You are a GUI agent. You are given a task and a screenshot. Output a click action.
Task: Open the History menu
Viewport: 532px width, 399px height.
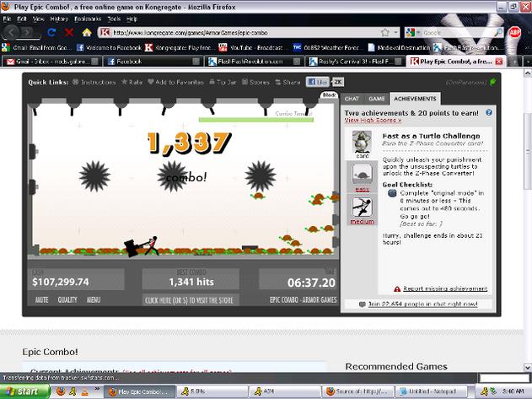(59, 19)
